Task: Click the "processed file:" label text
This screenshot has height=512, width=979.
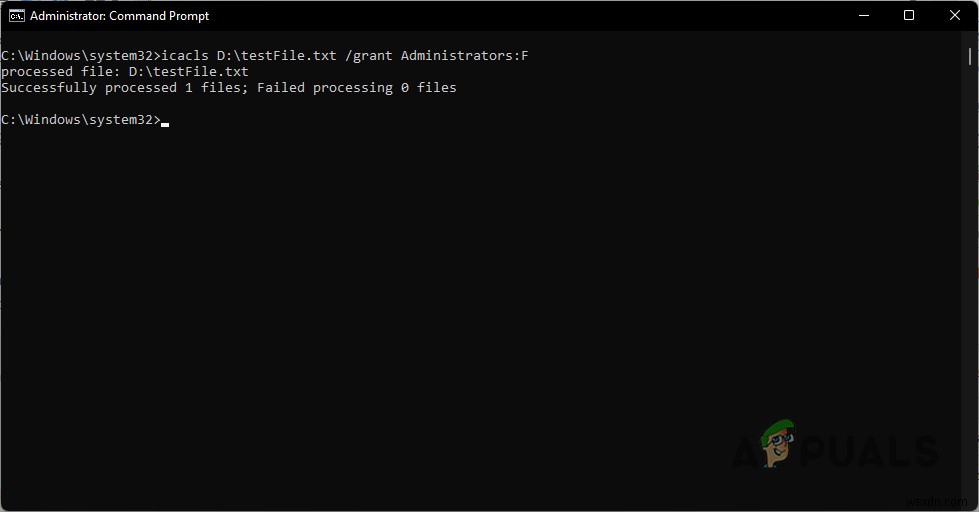Action: coord(60,72)
